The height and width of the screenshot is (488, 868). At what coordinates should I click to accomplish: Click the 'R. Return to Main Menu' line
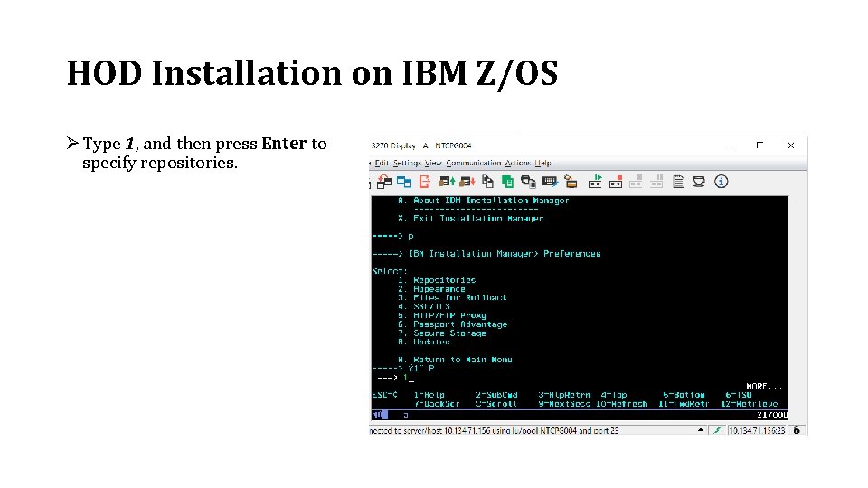point(455,360)
